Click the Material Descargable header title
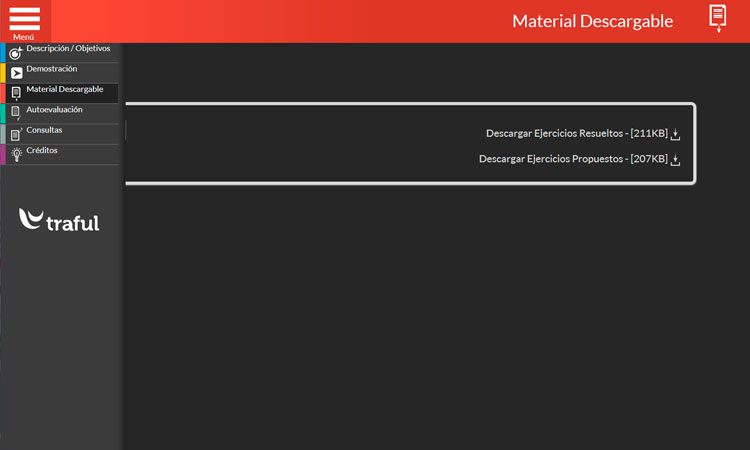This screenshot has height=450, width=750. click(x=592, y=21)
